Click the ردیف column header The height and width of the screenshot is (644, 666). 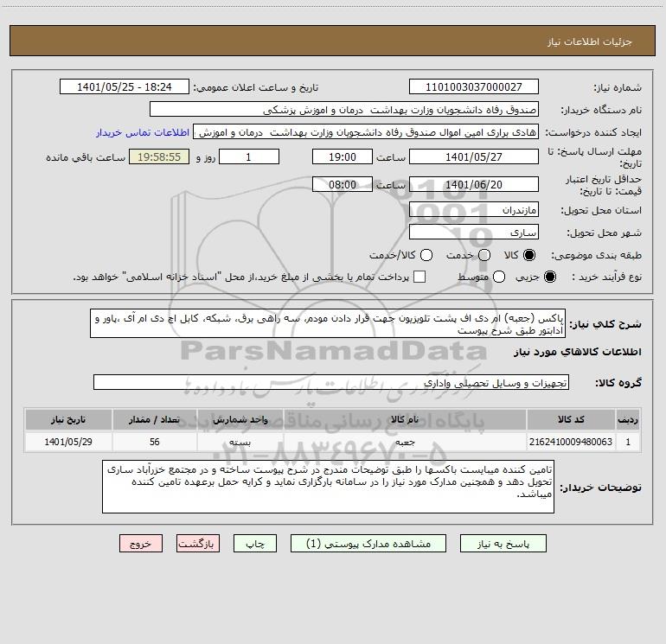pos(628,419)
